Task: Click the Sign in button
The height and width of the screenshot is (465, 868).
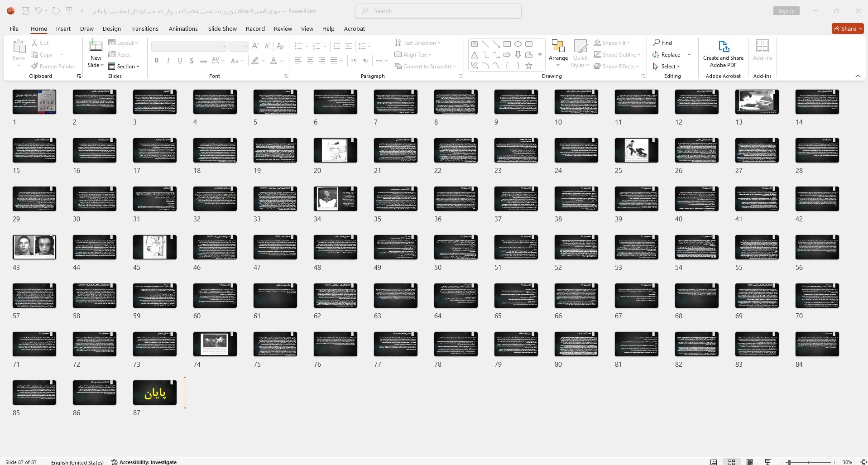Action: tap(786, 11)
